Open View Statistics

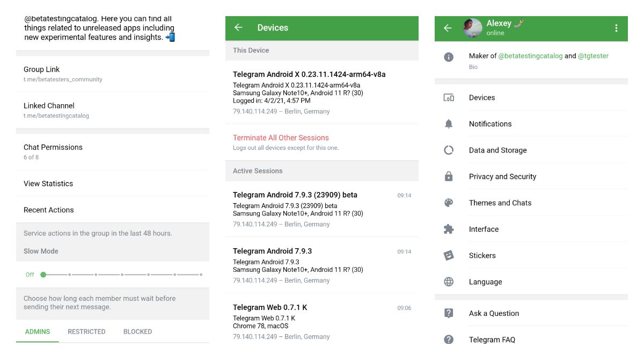[x=113, y=184]
